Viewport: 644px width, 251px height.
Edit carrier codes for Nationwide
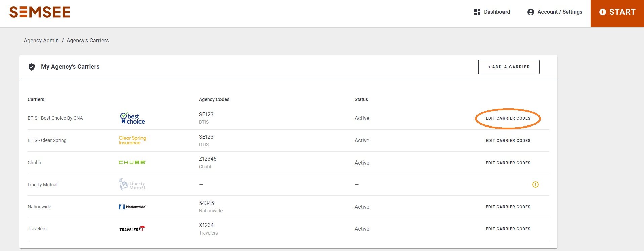coord(508,207)
